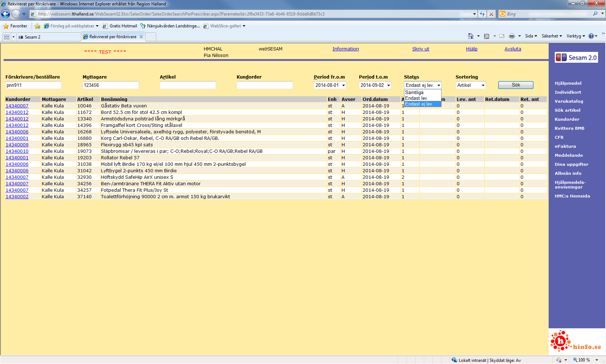
Task: Open Allmän info in sidebar
Action: tap(568, 173)
